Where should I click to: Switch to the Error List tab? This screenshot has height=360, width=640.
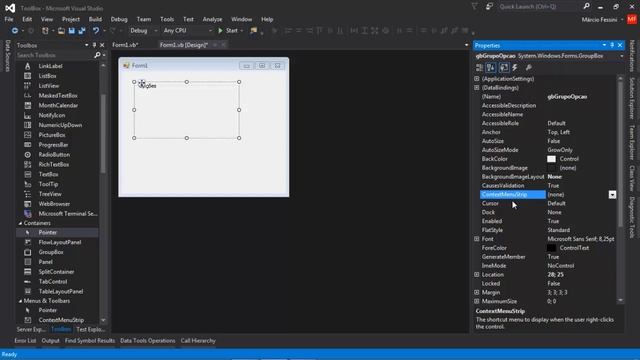[x=25, y=340]
